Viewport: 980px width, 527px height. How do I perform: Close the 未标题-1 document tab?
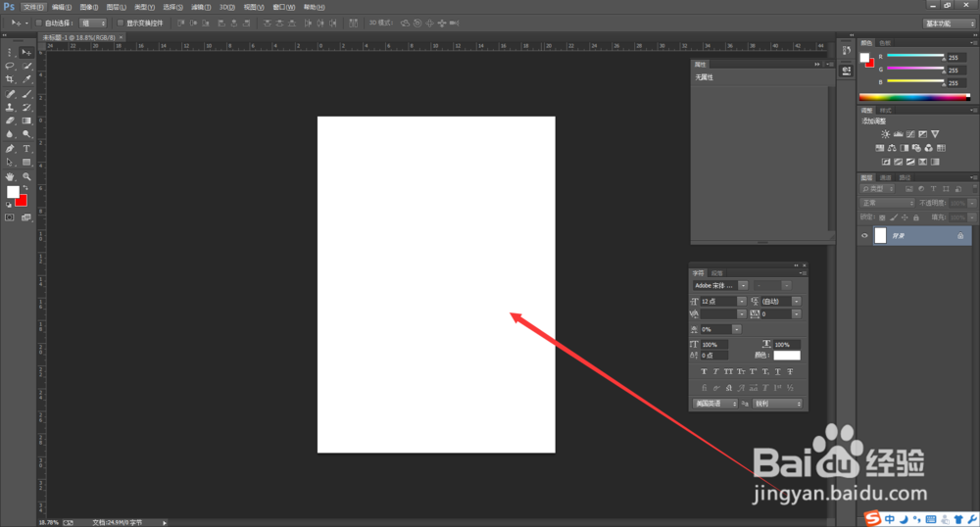(122, 37)
